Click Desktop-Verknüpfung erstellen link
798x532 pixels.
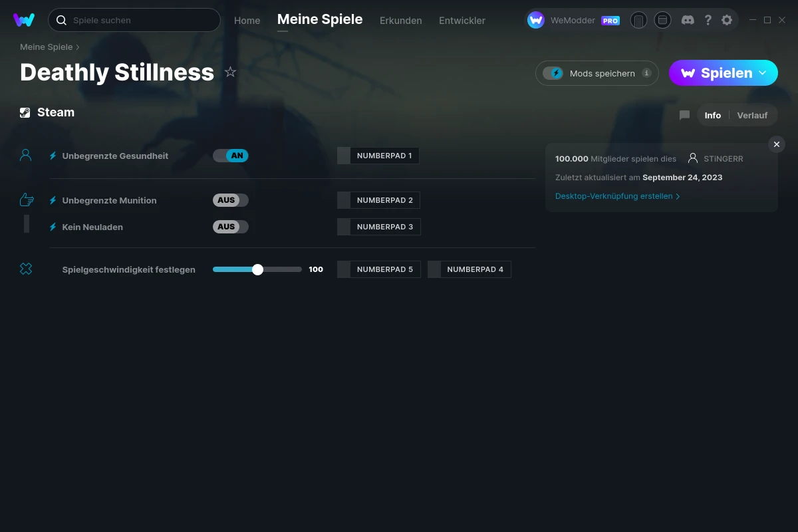(x=618, y=196)
